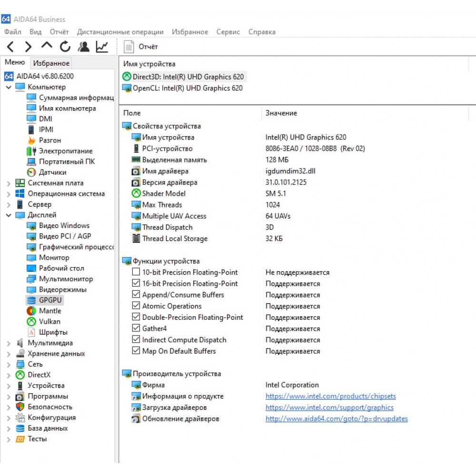Toggle Atomic Operations checkbox
The width and height of the screenshot is (476, 476).
[x=136, y=306]
